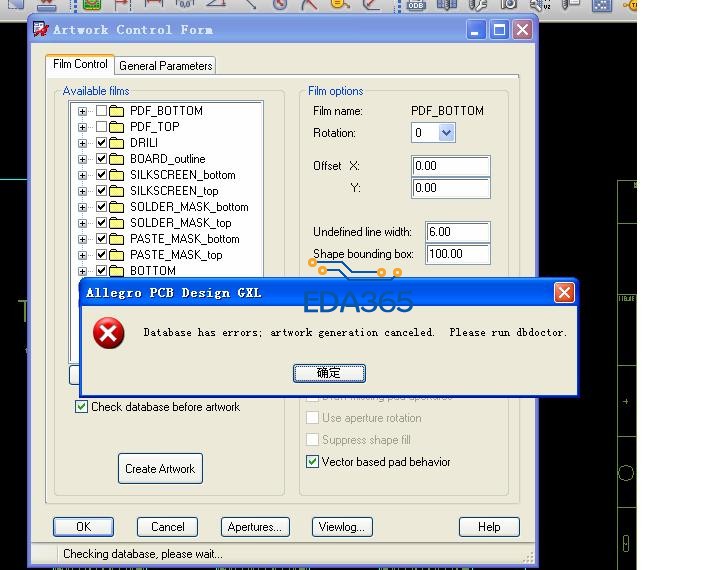720x570 pixels.
Task: Click the SOLDER_MASK_top folder icon
Action: pyautogui.click(x=117, y=223)
